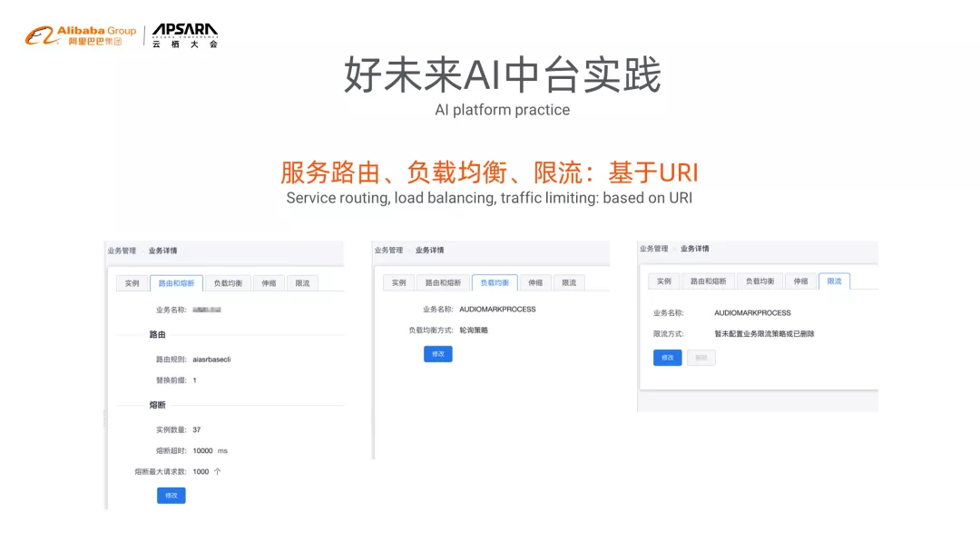Screen dimensions: 980x552
Task: Click the routing rule value aiasrbasecli
Action: [x=211, y=360]
